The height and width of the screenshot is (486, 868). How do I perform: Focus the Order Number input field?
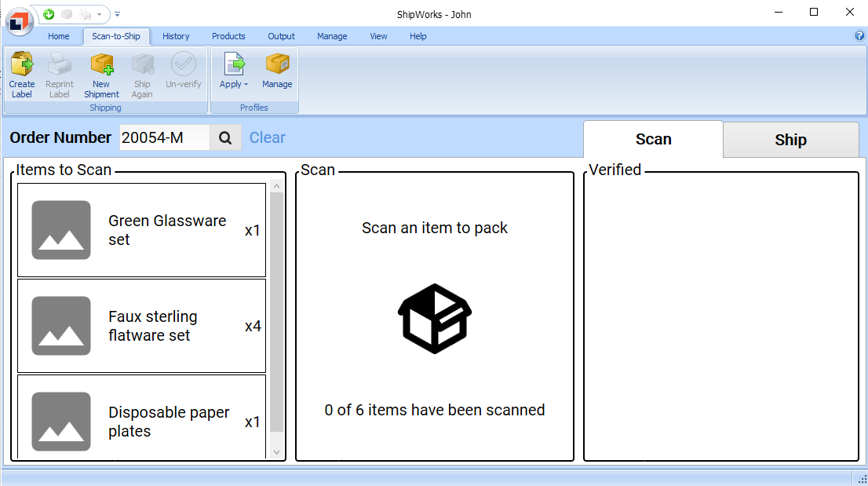pos(165,138)
